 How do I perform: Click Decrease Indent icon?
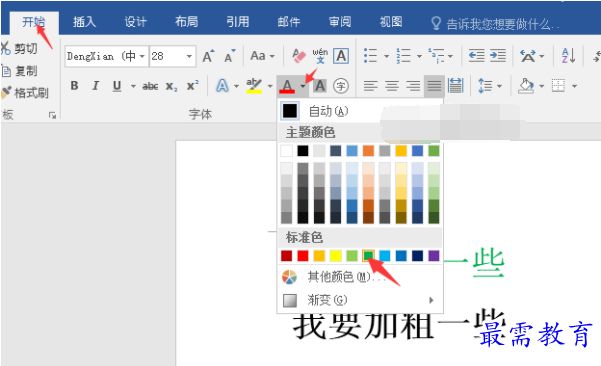tap(476, 56)
